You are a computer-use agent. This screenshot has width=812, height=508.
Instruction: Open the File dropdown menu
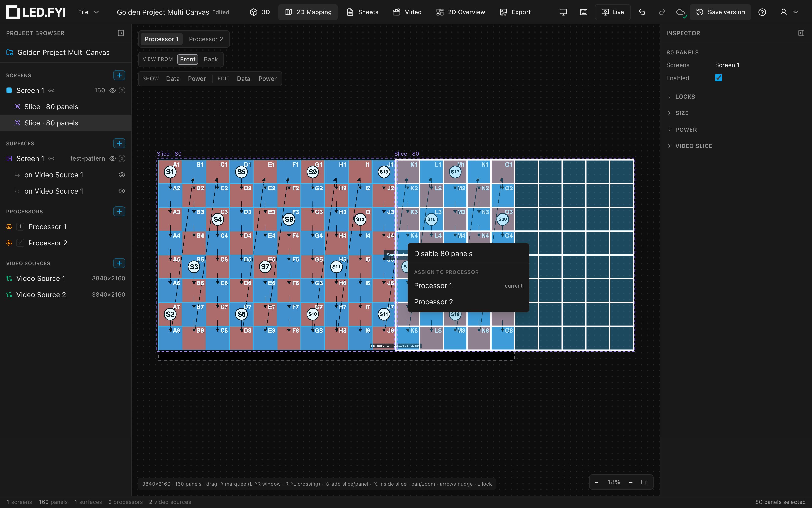pyautogui.click(x=88, y=12)
